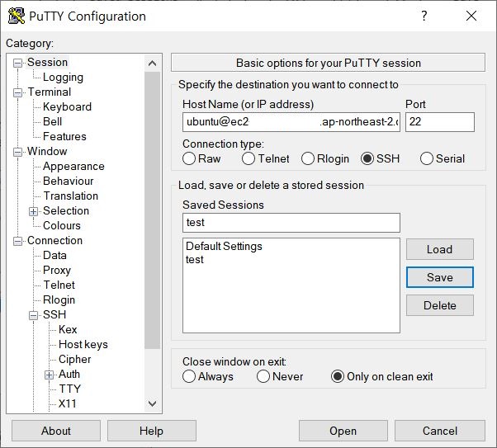Click the title bar help question mark

click(424, 16)
